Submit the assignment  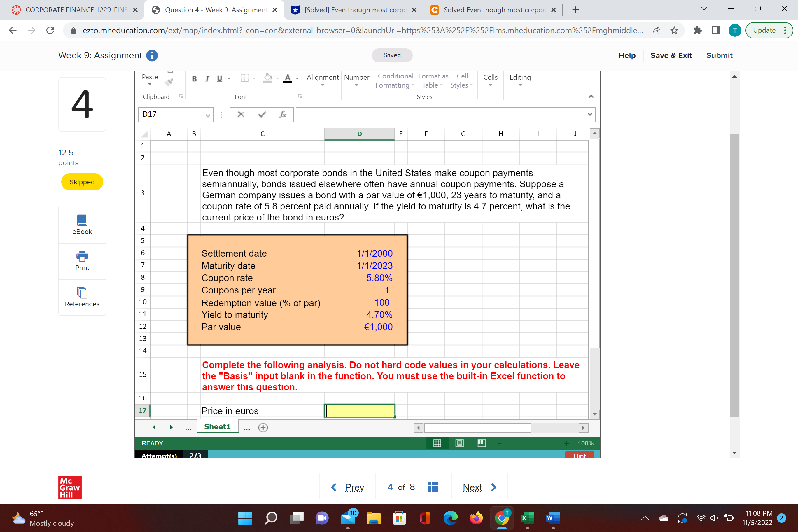(x=719, y=55)
